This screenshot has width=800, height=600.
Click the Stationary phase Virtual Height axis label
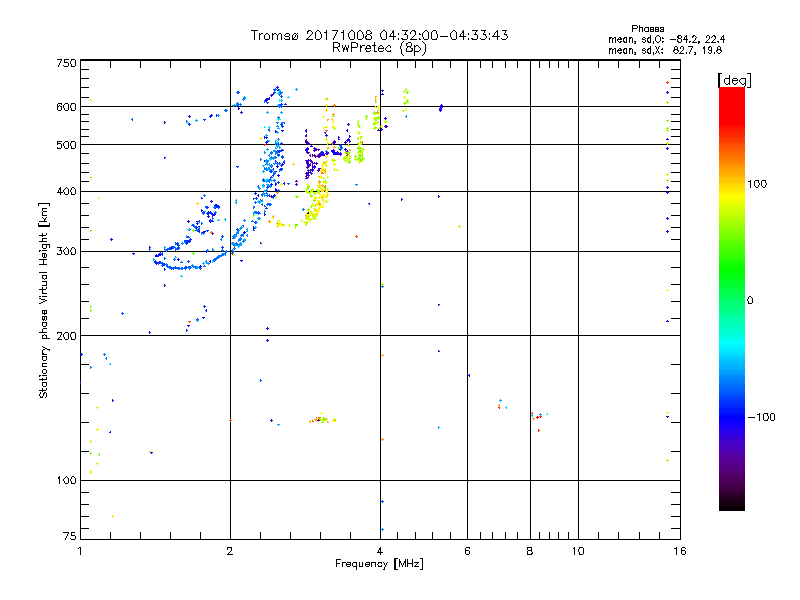tap(43, 300)
